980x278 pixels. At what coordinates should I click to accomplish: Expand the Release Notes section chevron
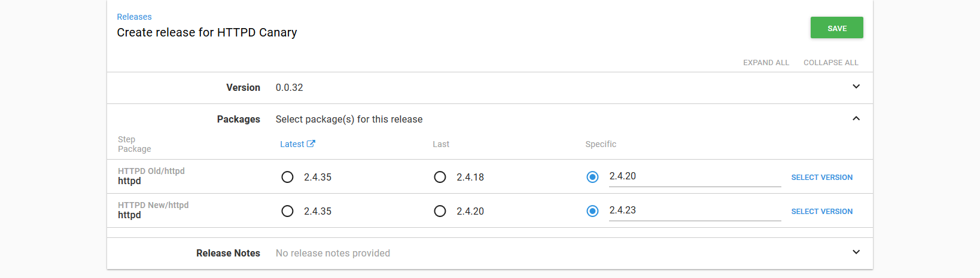[856, 252]
